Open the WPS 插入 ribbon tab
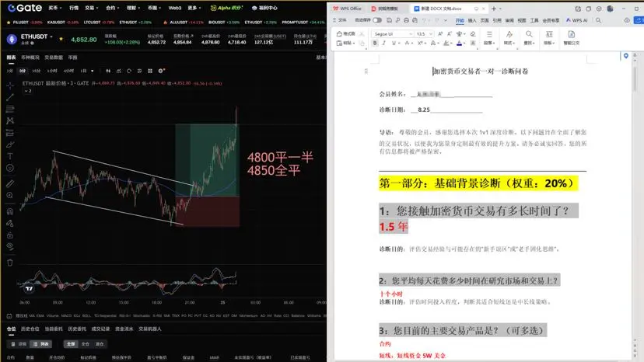 [472, 20]
